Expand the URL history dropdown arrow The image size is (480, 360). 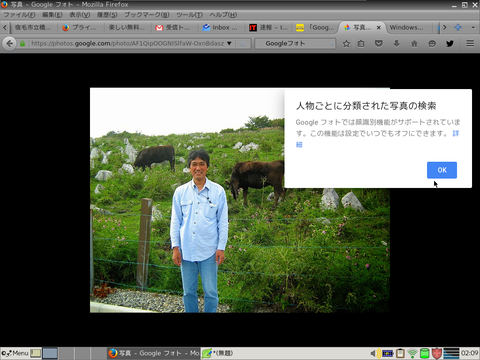pos(229,43)
